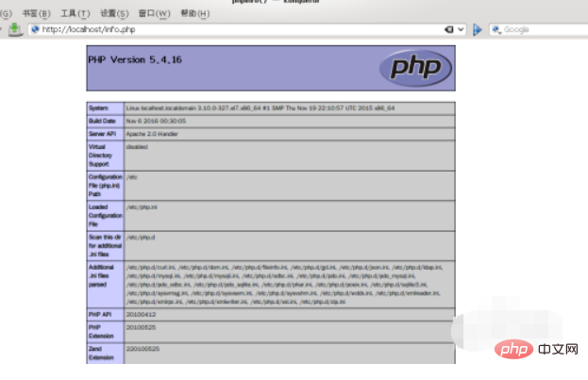
Task: Select the 'Nov 6 2016 00:30:05' value
Action: (156, 121)
